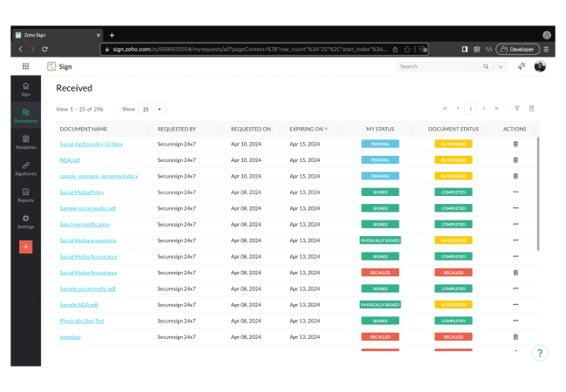Expand the search options dropdown arrow
This screenshot has height=392, width=566.
[500, 66]
